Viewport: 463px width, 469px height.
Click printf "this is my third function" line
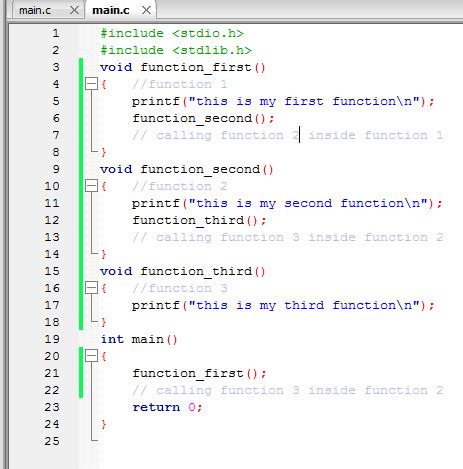tap(283, 305)
